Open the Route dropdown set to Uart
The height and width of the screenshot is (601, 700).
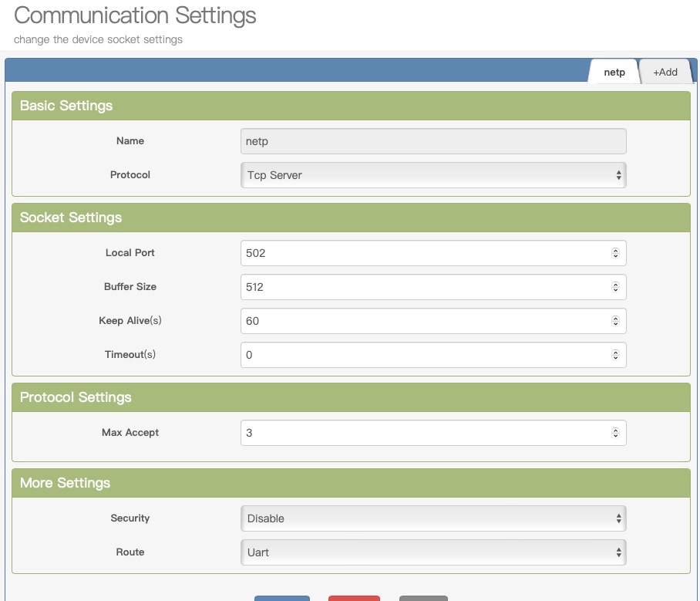(x=432, y=552)
